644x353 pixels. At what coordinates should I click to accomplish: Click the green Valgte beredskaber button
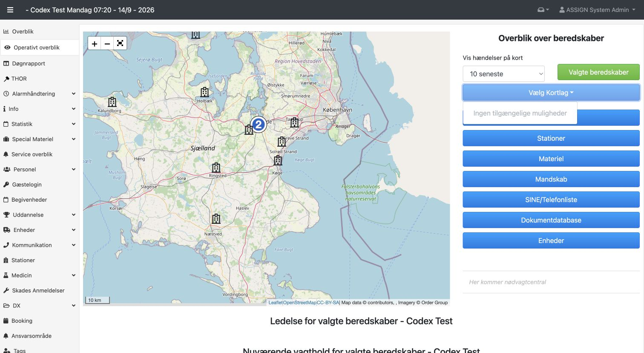coord(598,72)
